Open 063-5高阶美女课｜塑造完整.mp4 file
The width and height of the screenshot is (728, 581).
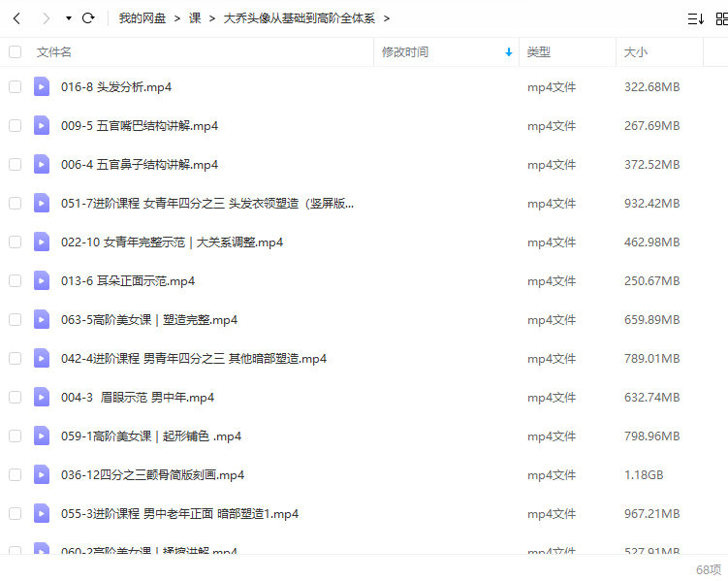click(149, 320)
